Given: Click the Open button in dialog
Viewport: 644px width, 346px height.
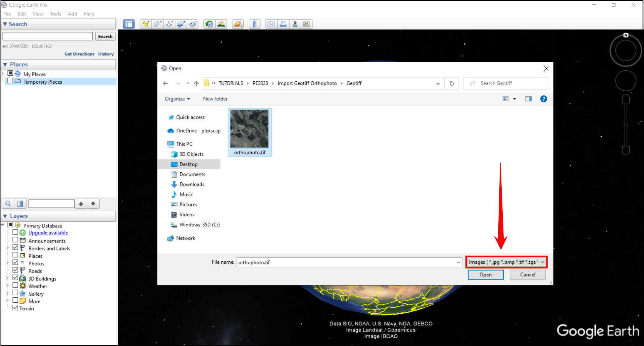Looking at the screenshot, I should (486, 274).
